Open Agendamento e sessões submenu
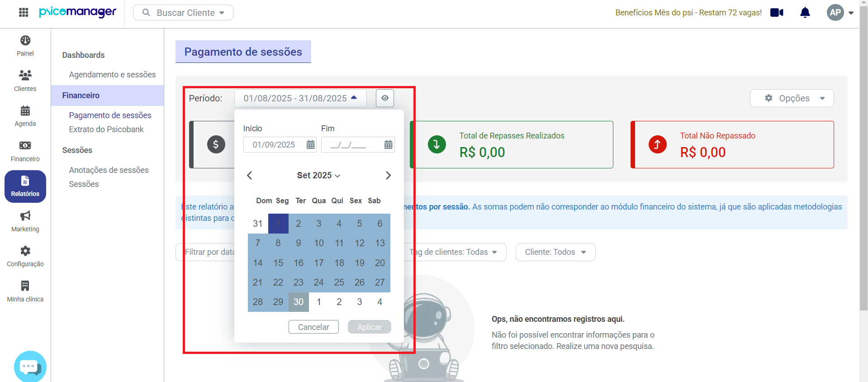This screenshot has height=382, width=868. pyautogui.click(x=112, y=75)
